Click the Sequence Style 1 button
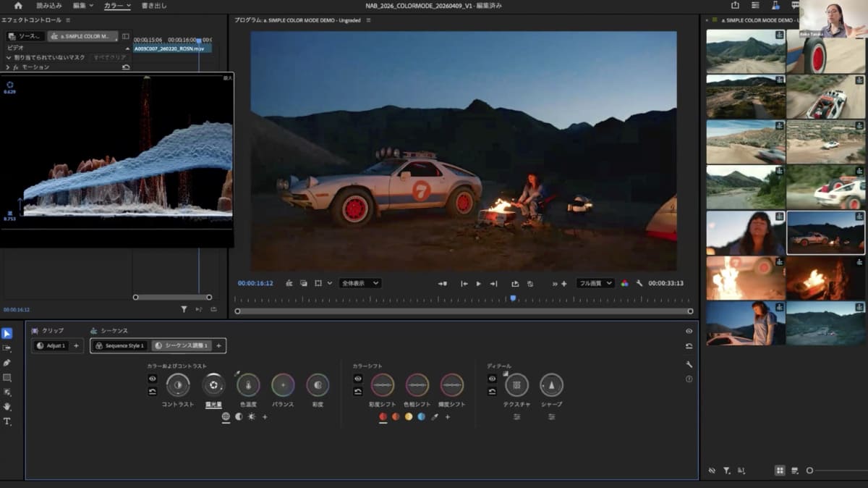Screen dimensions: 868x488 click(120, 346)
